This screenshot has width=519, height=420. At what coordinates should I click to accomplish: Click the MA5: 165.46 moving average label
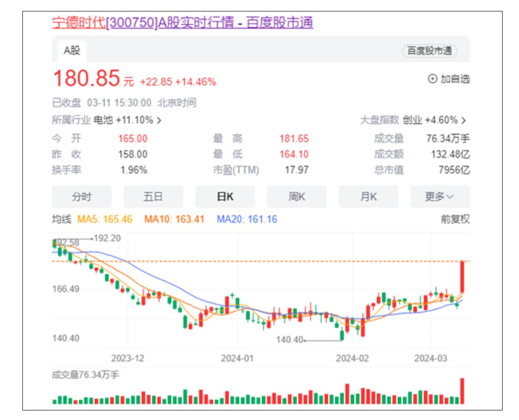point(105,219)
